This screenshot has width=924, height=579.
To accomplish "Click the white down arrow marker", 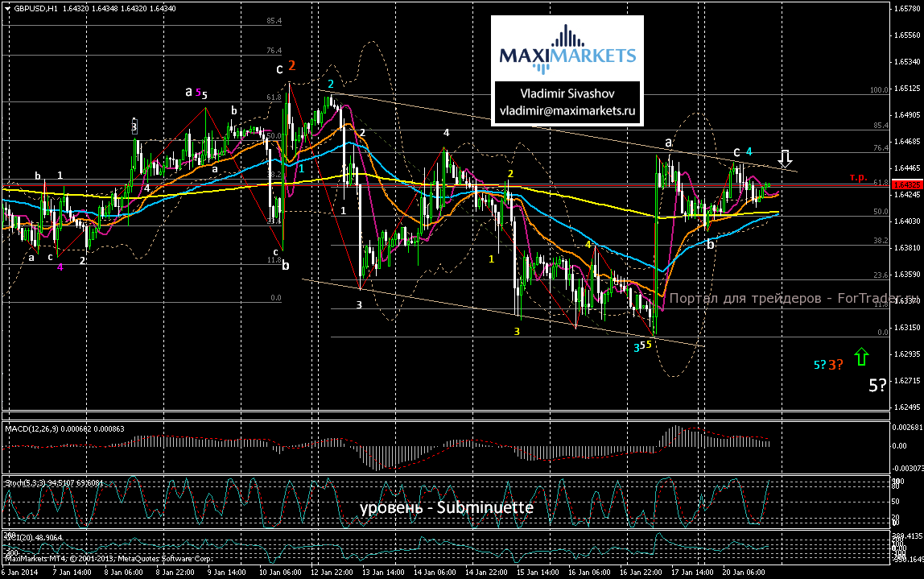I will tap(786, 157).
